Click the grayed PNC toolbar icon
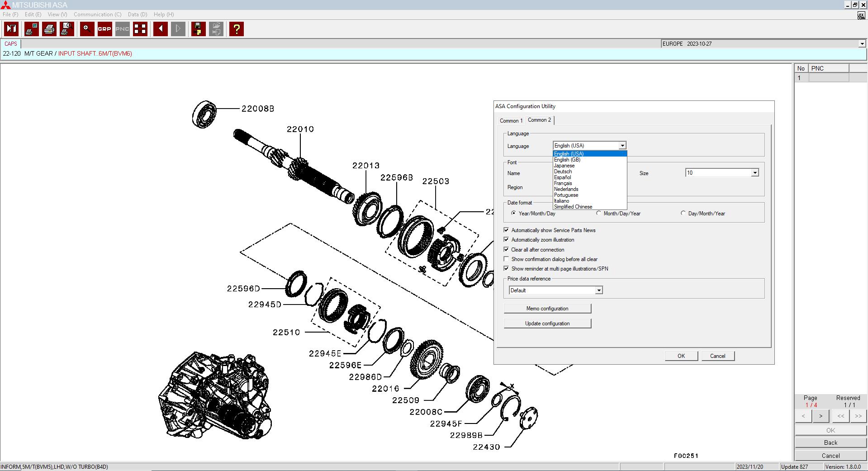The width and height of the screenshot is (868, 471). click(x=122, y=29)
